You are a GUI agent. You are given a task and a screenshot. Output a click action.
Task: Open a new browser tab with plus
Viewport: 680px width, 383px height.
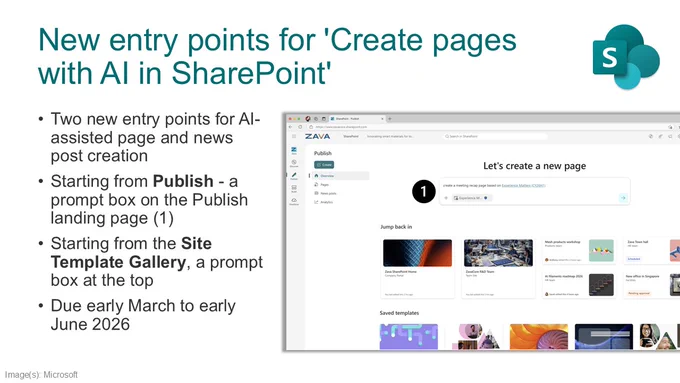click(x=389, y=118)
